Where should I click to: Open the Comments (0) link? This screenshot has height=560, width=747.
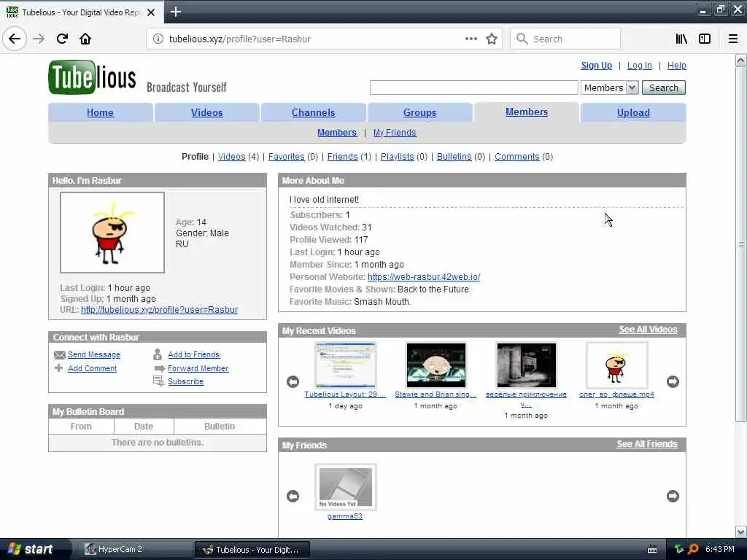click(517, 157)
